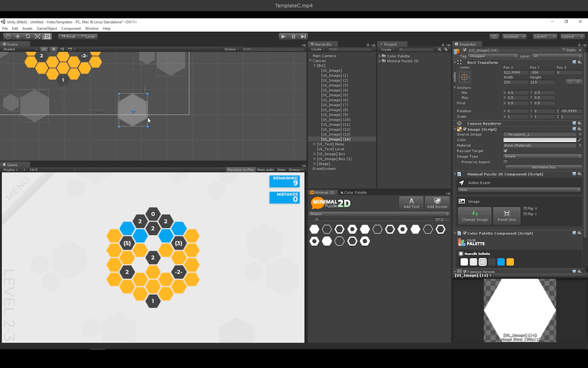Disable Image Script component checkbox
Viewport: 588px width, 368px height.
(x=465, y=129)
